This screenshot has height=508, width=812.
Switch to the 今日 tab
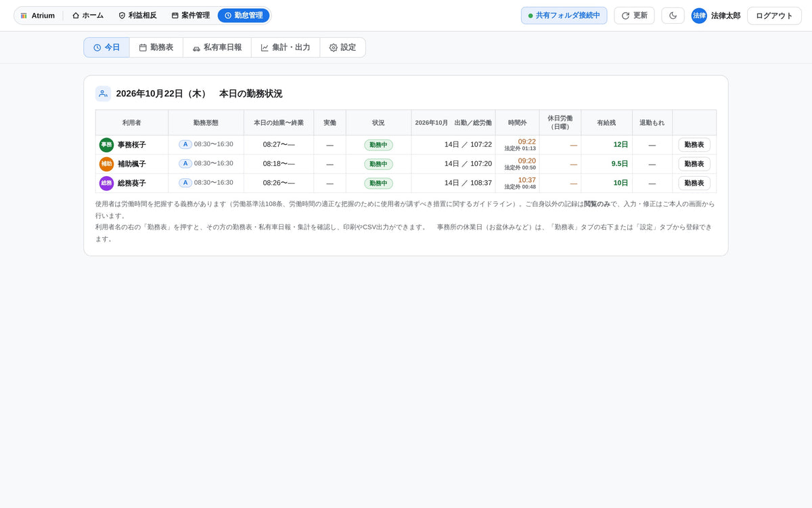(106, 47)
